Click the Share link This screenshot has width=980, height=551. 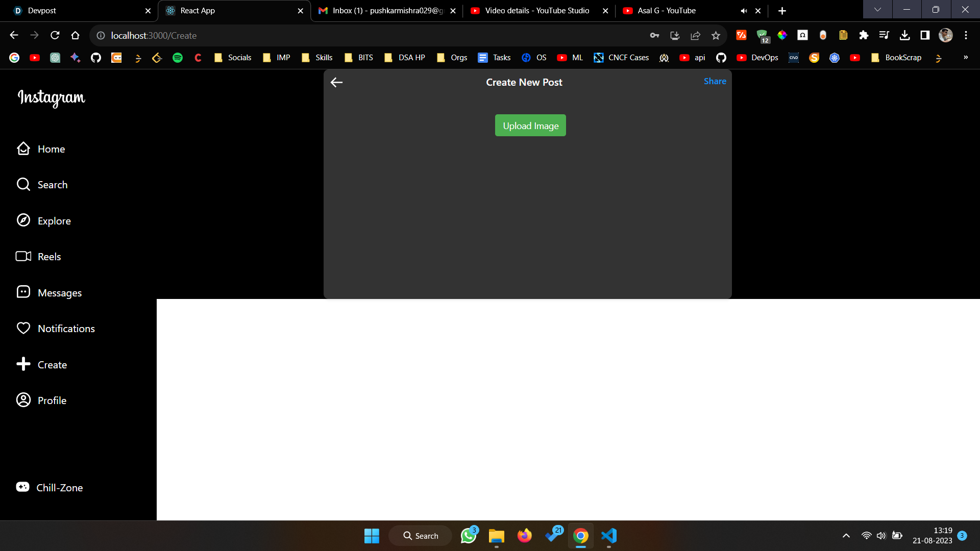click(715, 81)
